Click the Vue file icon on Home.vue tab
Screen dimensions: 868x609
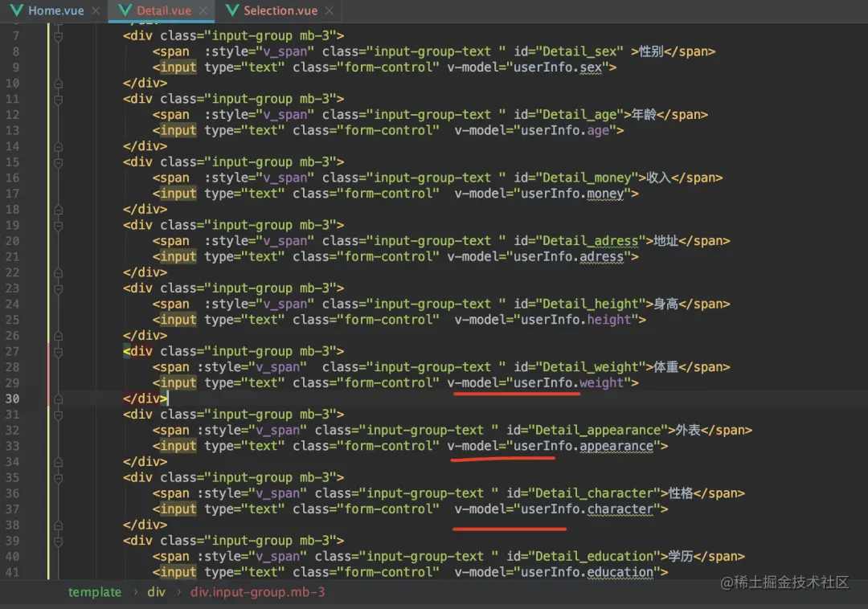pyautogui.click(x=17, y=10)
